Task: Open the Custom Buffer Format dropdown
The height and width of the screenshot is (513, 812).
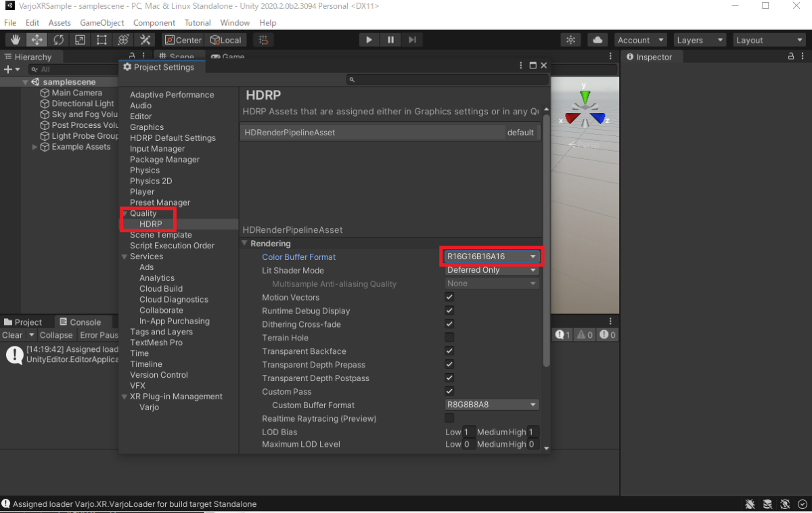Action: (492, 405)
